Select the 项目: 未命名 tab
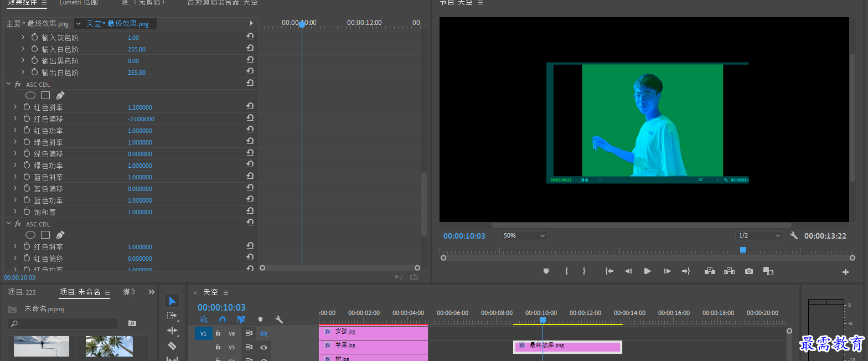 tap(80, 292)
